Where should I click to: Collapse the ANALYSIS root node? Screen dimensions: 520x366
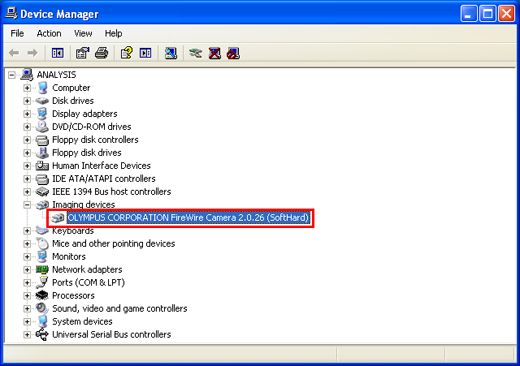pyautogui.click(x=12, y=75)
